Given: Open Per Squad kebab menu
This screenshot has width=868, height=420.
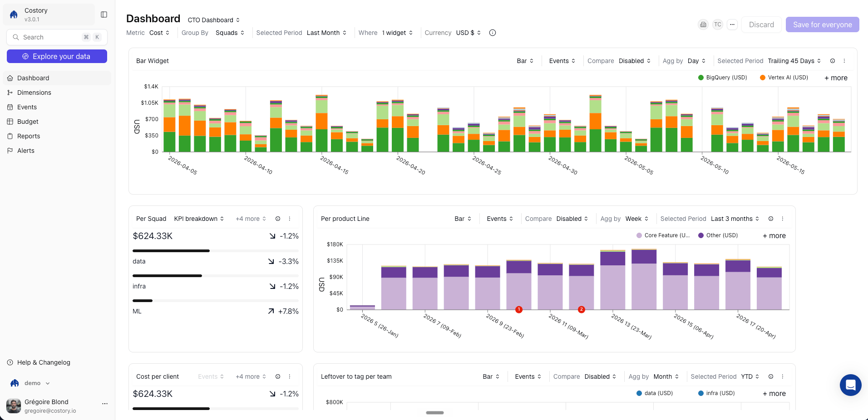Looking at the screenshot, I should pos(290,219).
